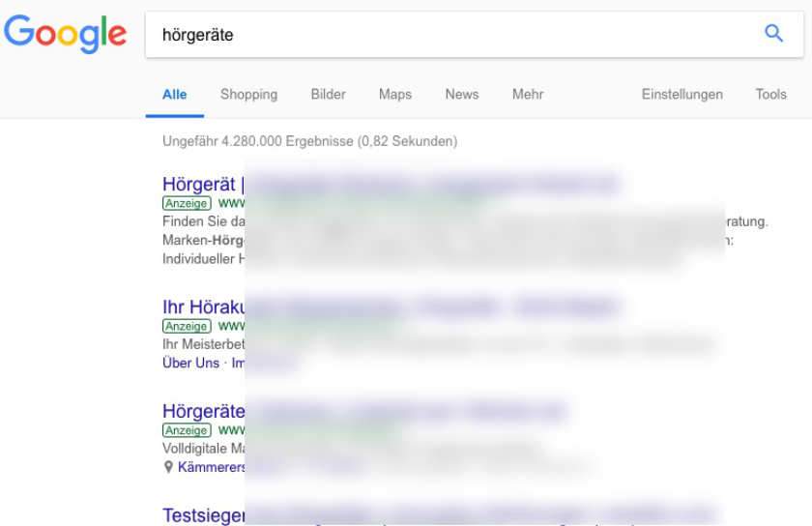Click the 'Individueller H' text line

pos(204,258)
